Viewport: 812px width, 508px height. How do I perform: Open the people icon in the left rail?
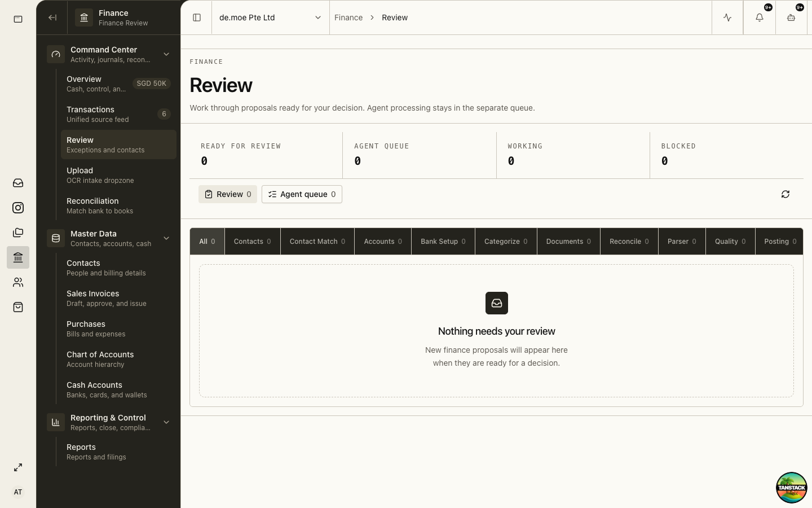click(x=18, y=282)
